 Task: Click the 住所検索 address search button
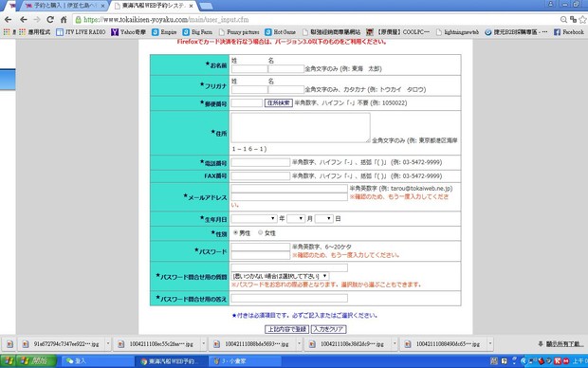click(x=278, y=102)
